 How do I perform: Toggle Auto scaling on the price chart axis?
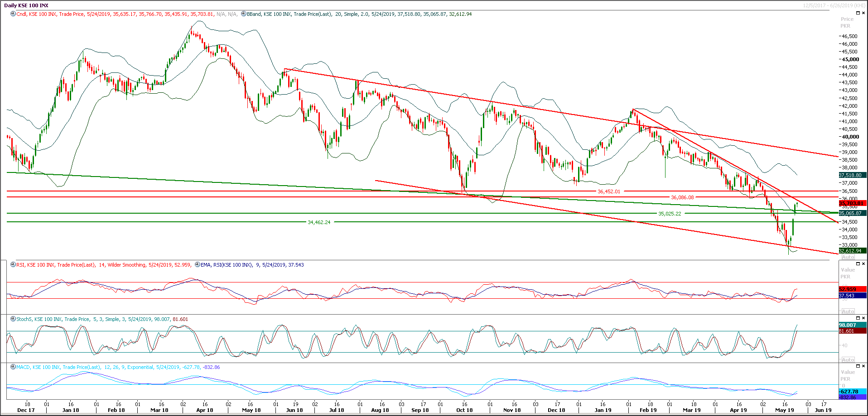tap(848, 257)
